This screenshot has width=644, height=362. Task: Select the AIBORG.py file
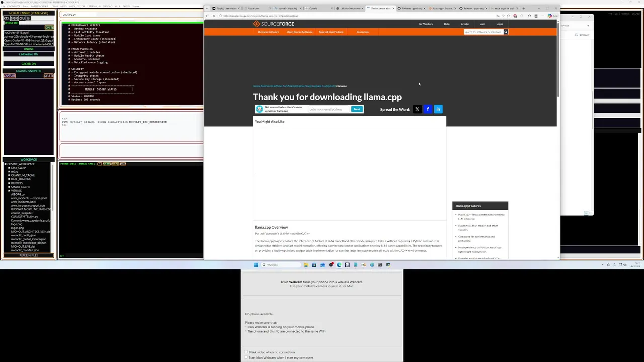(18, 194)
